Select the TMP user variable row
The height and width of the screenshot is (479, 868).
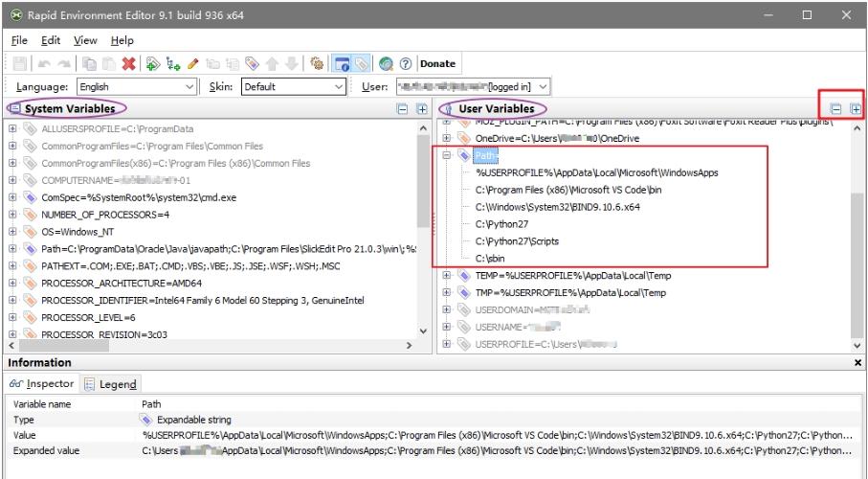[570, 293]
